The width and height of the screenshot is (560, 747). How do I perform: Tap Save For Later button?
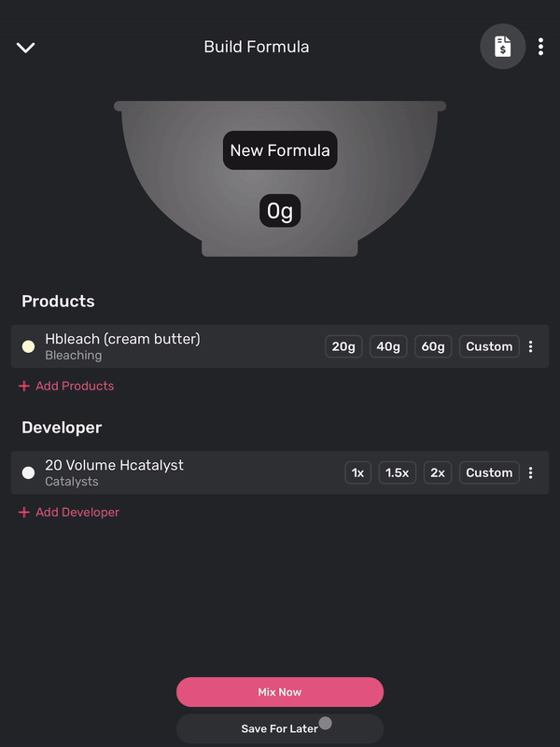279,728
